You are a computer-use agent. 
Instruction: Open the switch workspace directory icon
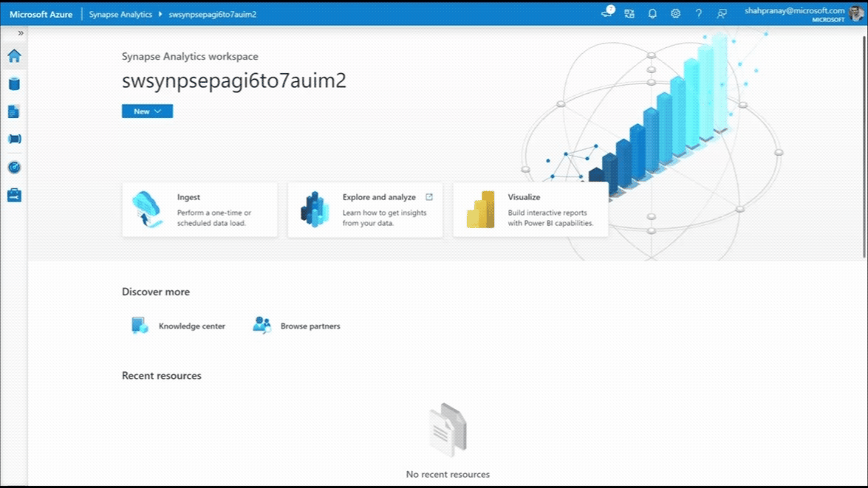(x=629, y=14)
